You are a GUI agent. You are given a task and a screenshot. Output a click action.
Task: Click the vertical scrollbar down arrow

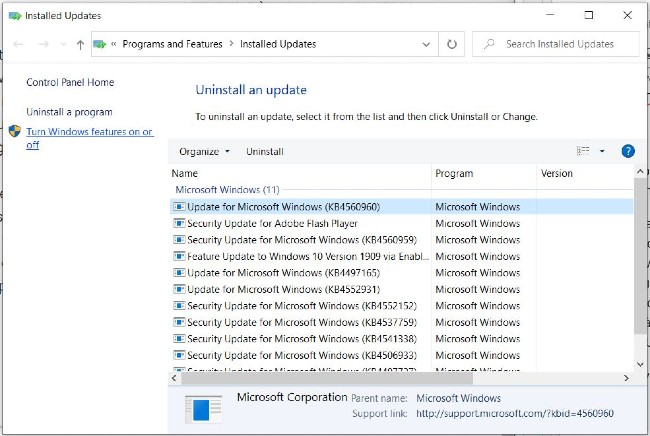(640, 364)
